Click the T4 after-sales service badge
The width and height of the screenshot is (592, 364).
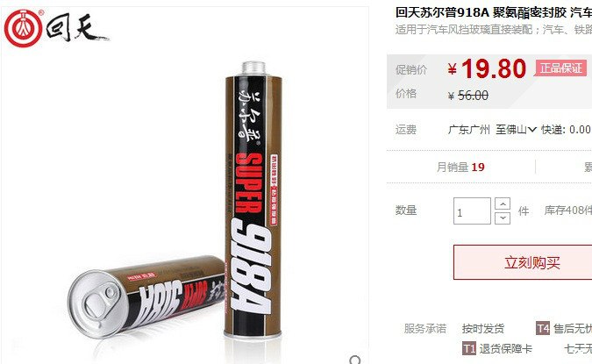tap(543, 328)
